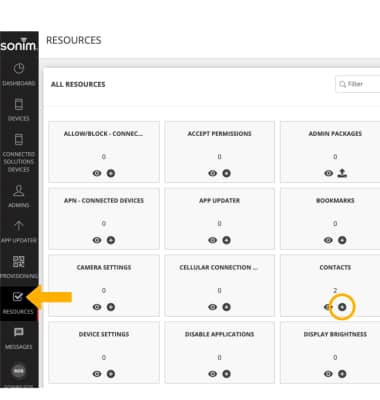Viewport: 380px width, 400px height.
Task: View Display Brightness resources
Action: (328, 374)
